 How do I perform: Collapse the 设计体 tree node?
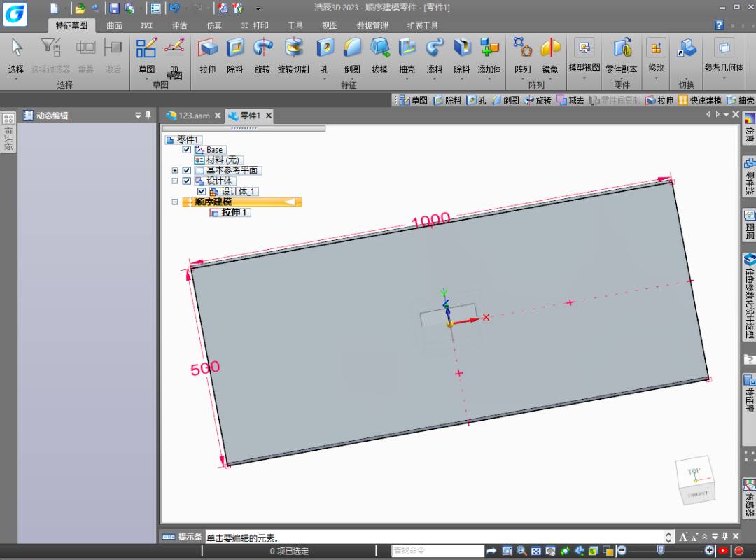(175, 181)
